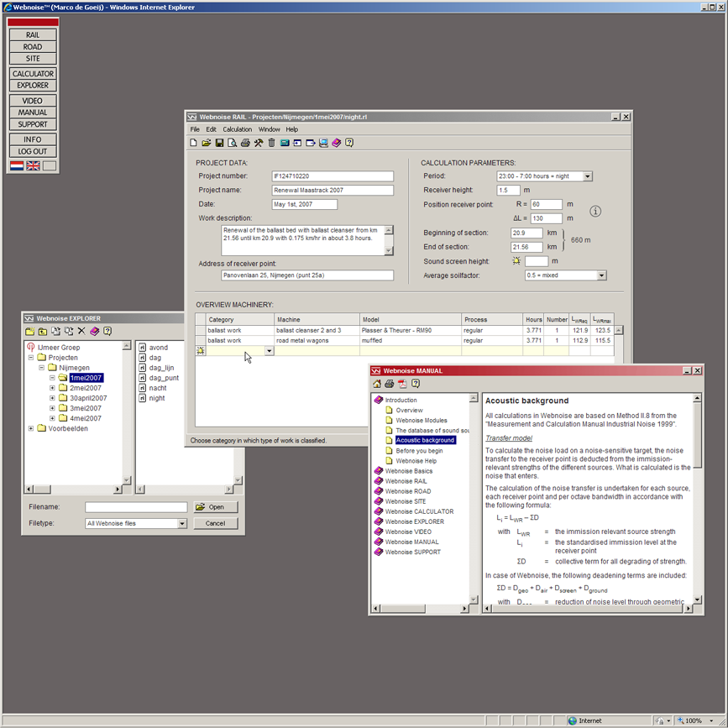
Task: Select Overview in manual contents tree
Action: tap(409, 411)
